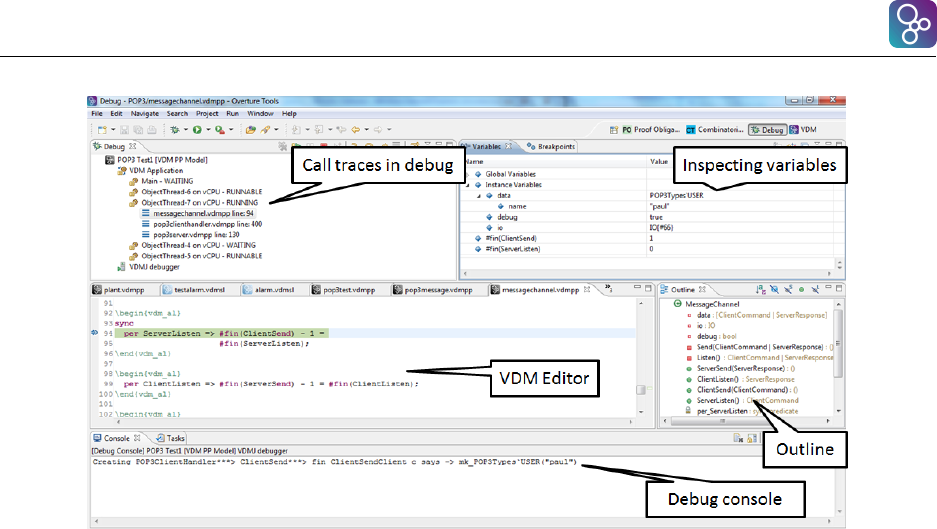Viewport: 937px width, 529px height.
Task: Open the Navigate menu
Action: (x=145, y=114)
